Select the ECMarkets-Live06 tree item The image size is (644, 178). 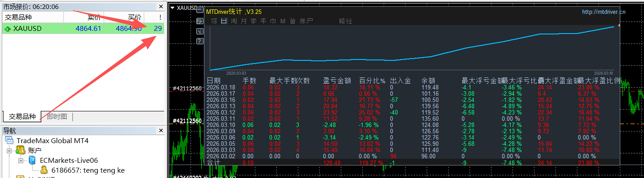coord(69,161)
